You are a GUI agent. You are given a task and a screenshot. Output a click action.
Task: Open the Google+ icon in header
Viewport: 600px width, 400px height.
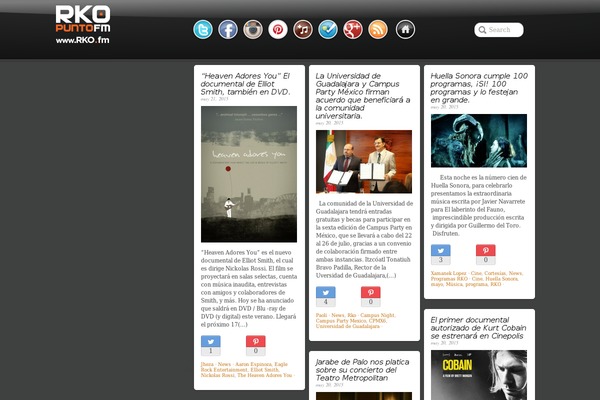pos(353,29)
